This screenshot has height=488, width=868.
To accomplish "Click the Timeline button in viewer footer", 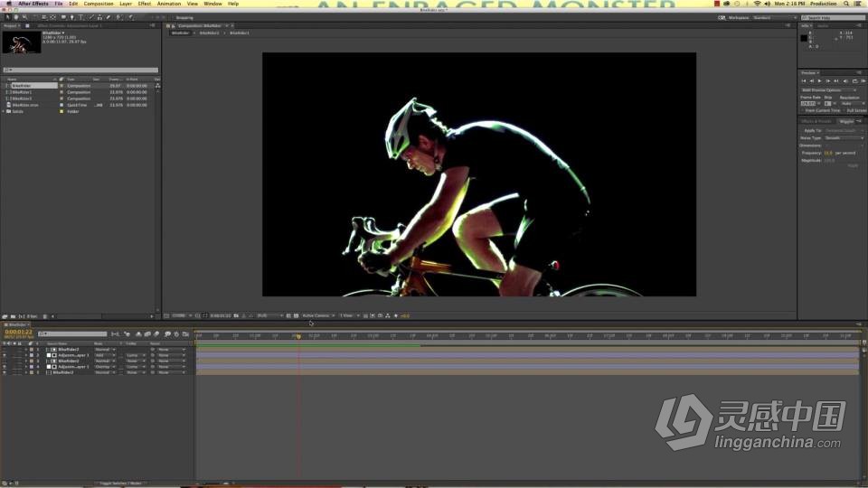I will [380, 315].
